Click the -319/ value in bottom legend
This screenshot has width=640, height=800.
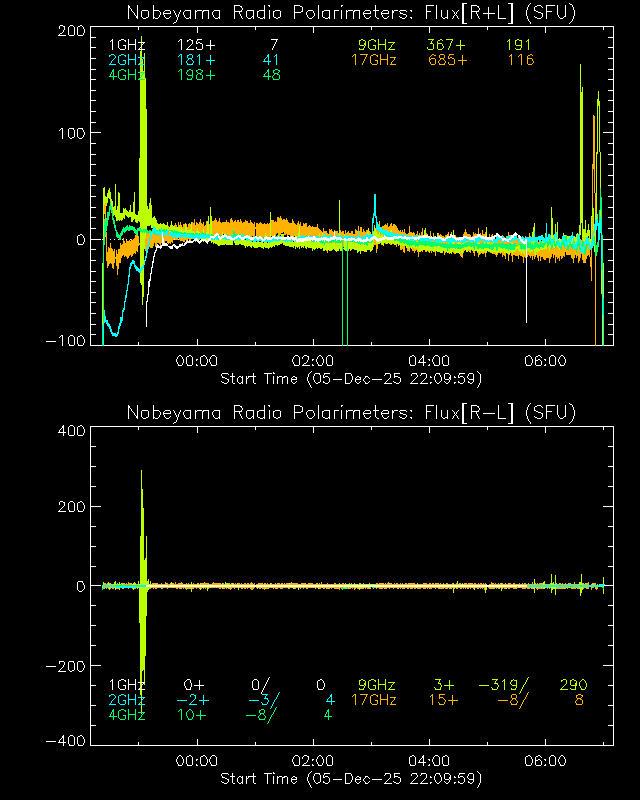[504, 685]
